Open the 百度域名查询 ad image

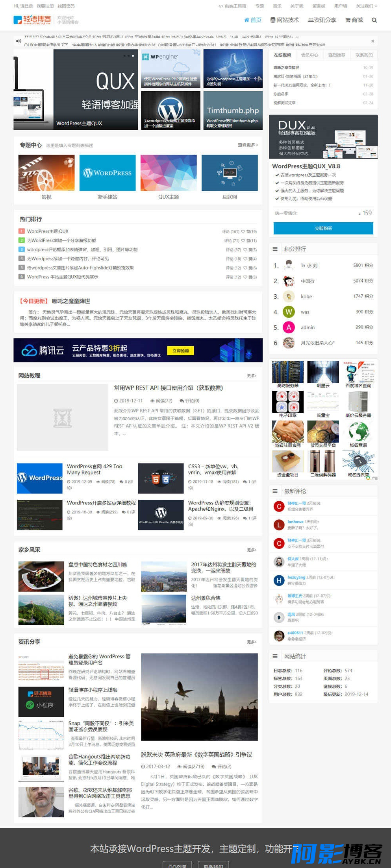pos(358,372)
